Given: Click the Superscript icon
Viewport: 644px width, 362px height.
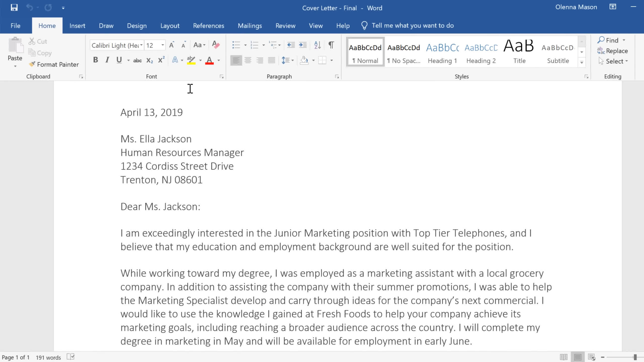Looking at the screenshot, I should tap(161, 60).
